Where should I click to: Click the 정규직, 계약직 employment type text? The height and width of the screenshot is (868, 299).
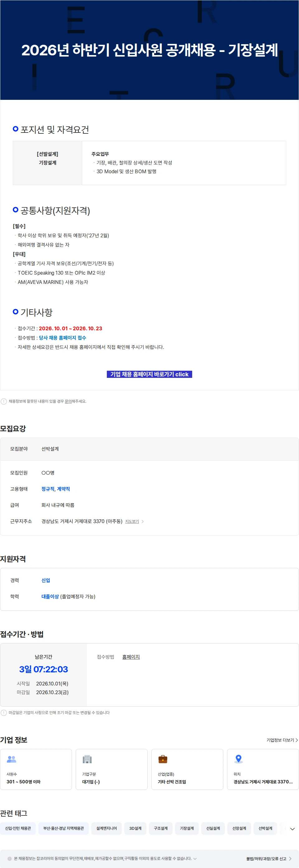[x=56, y=489]
